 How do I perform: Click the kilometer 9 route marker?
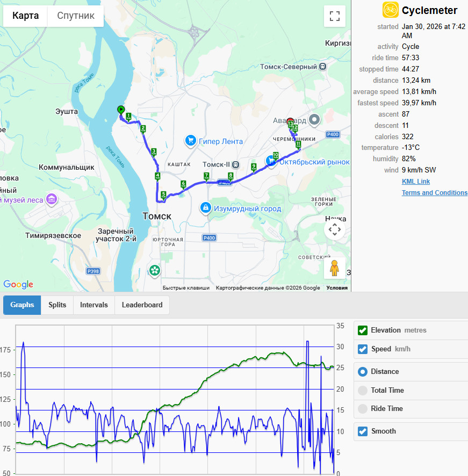coord(254,167)
